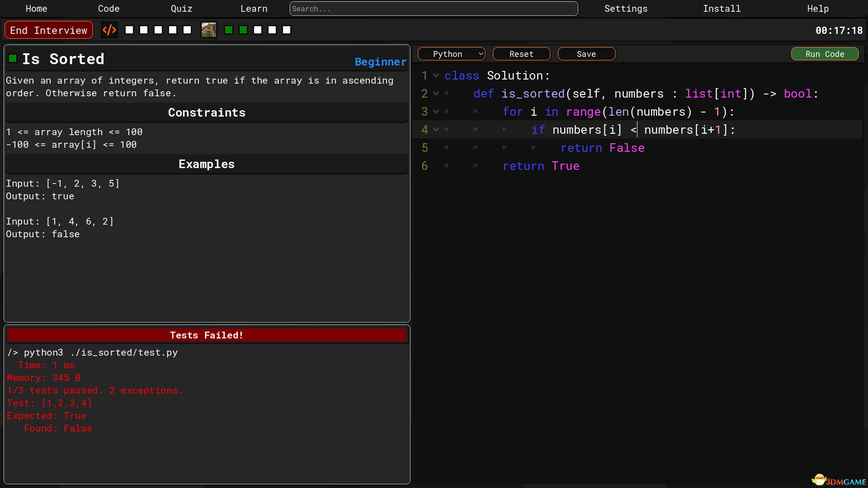
Task: Click last white square in progress row
Action: point(287,30)
